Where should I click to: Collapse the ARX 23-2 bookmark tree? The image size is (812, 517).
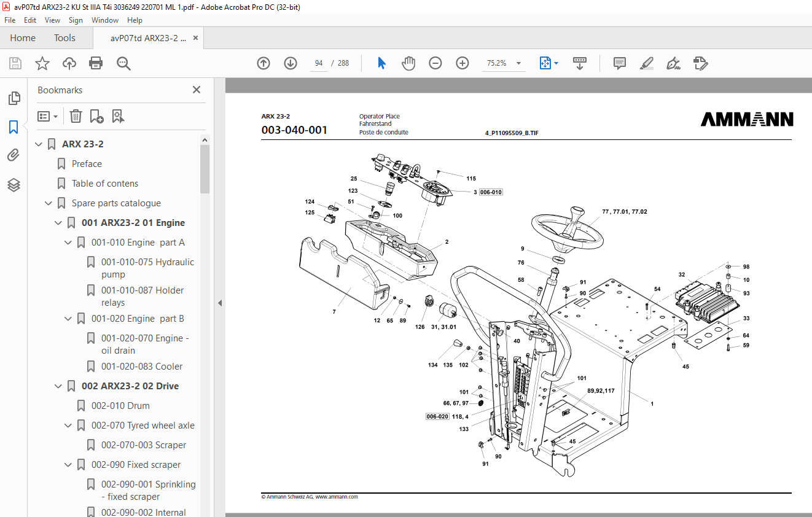[x=39, y=144]
